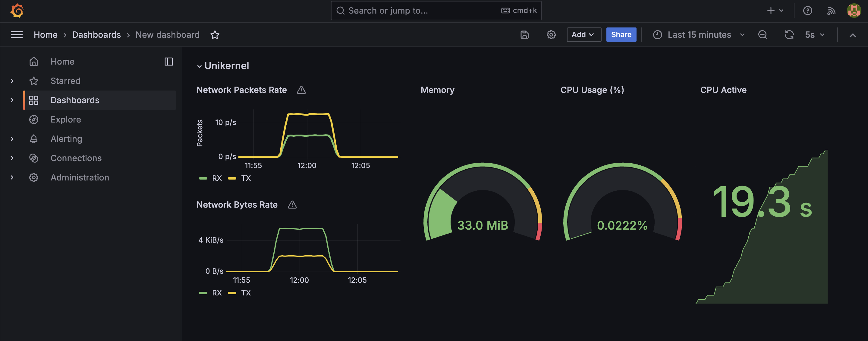Image resolution: width=868 pixels, height=341 pixels.
Task: Open the Memory panel title
Action: pyautogui.click(x=437, y=90)
